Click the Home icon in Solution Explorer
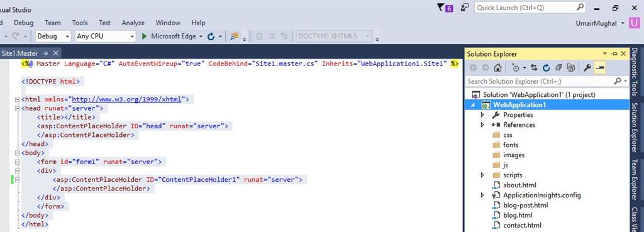The height and width of the screenshot is (232, 644). (x=497, y=68)
